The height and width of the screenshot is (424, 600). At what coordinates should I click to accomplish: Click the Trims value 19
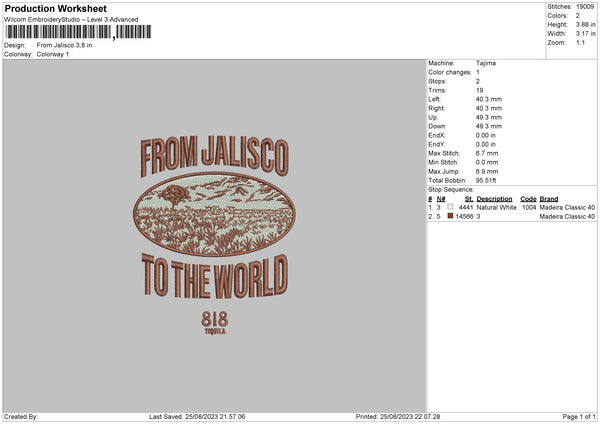point(479,90)
